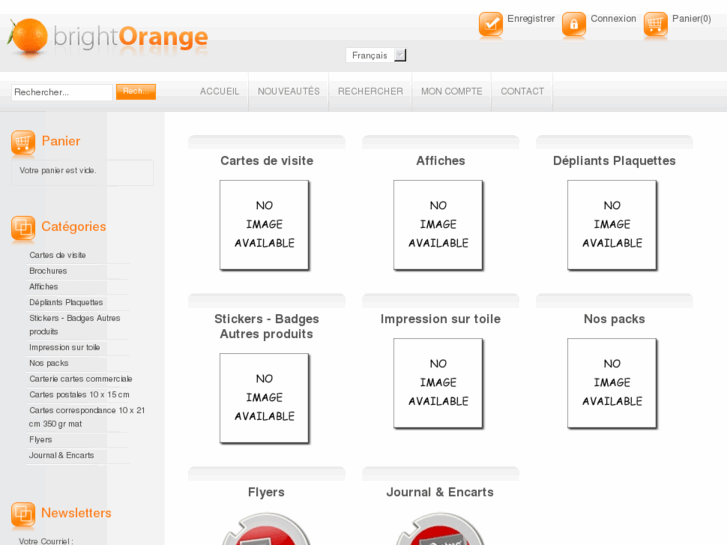Click the 'Votre panier est vide.' text
This screenshot has height=545, width=727.
pyautogui.click(x=58, y=171)
